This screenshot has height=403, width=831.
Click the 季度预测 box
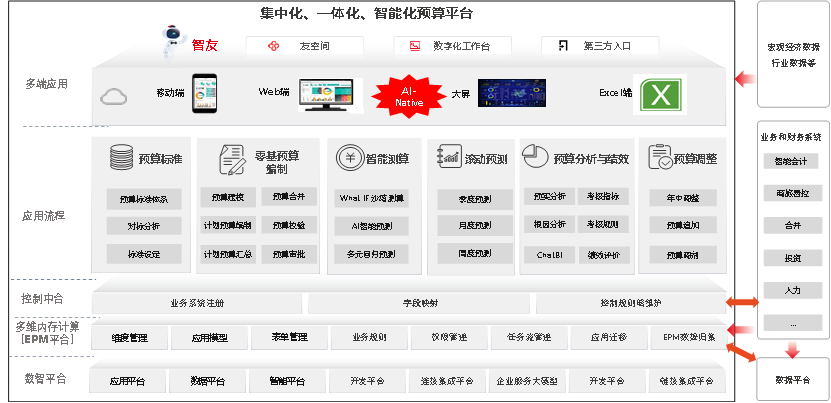(x=475, y=199)
